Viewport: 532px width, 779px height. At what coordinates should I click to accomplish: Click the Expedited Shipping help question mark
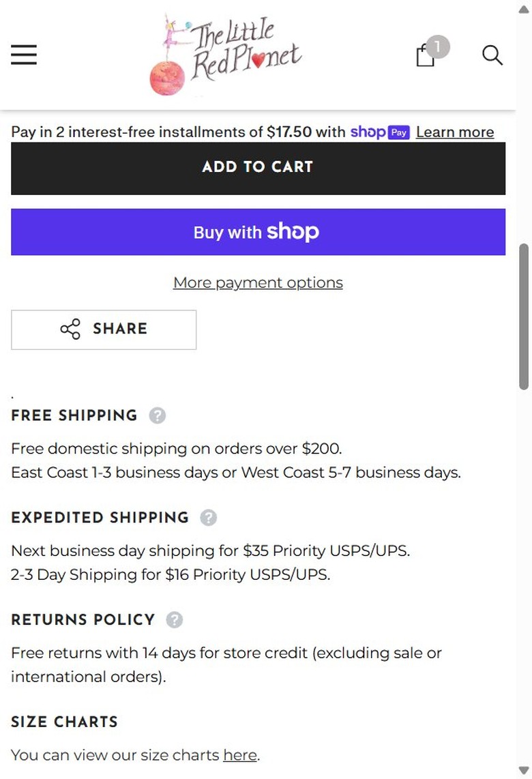point(209,518)
